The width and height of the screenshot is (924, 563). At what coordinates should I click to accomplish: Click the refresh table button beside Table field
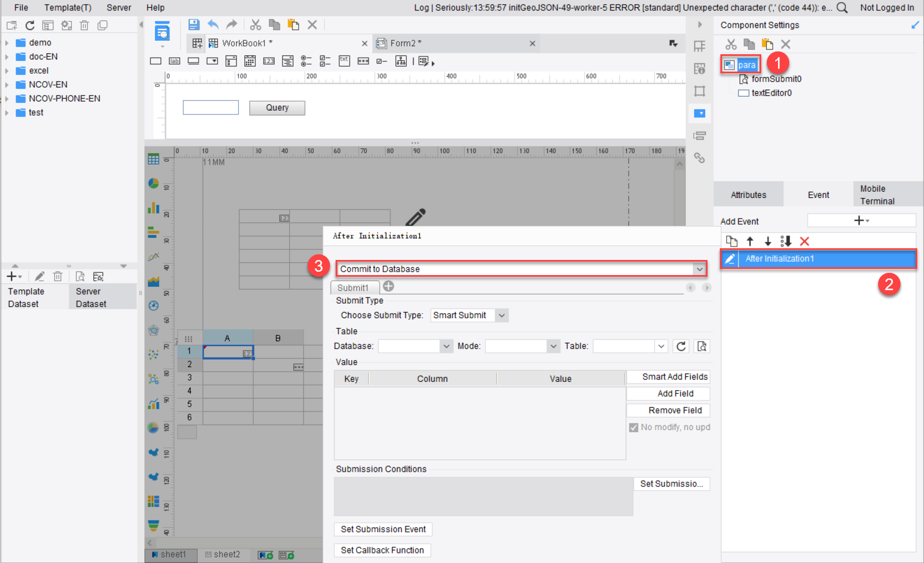[681, 346]
